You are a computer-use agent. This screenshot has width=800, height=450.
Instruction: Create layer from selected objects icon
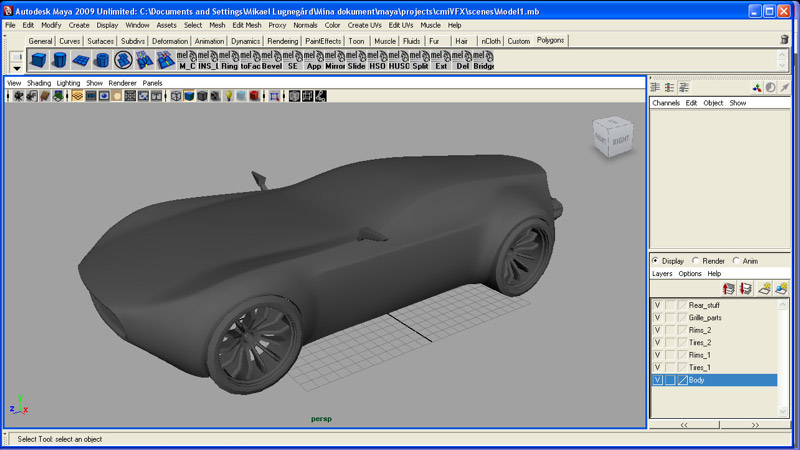pos(781,289)
